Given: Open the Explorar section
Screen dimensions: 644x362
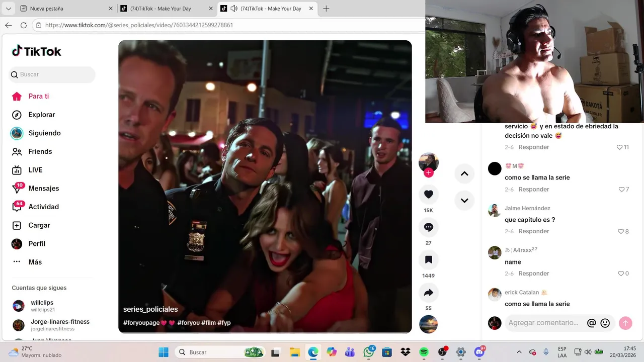Looking at the screenshot, I should tap(33, 115).
